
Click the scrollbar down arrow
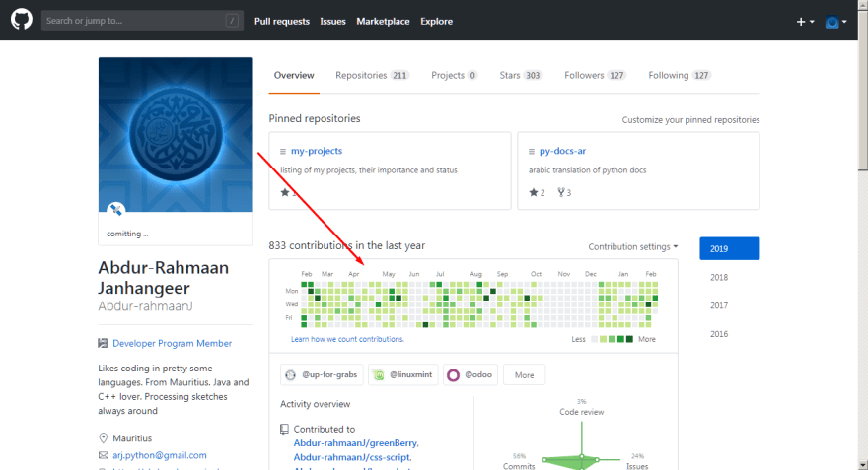862,464
